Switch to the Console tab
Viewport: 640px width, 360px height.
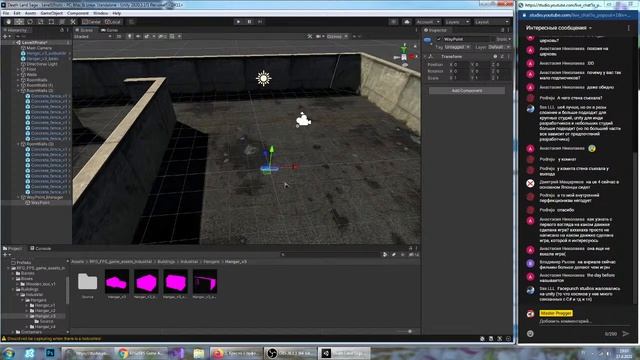pos(40,248)
